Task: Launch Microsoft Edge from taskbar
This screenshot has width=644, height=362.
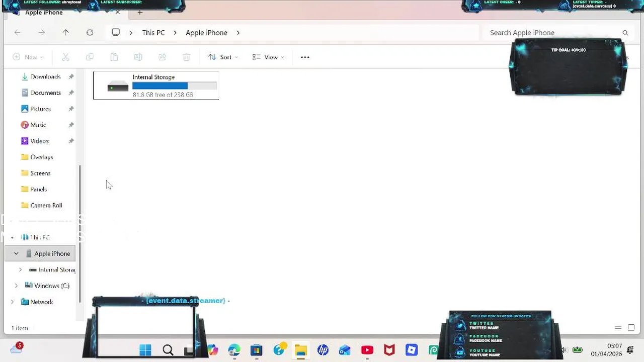Action: click(x=234, y=350)
